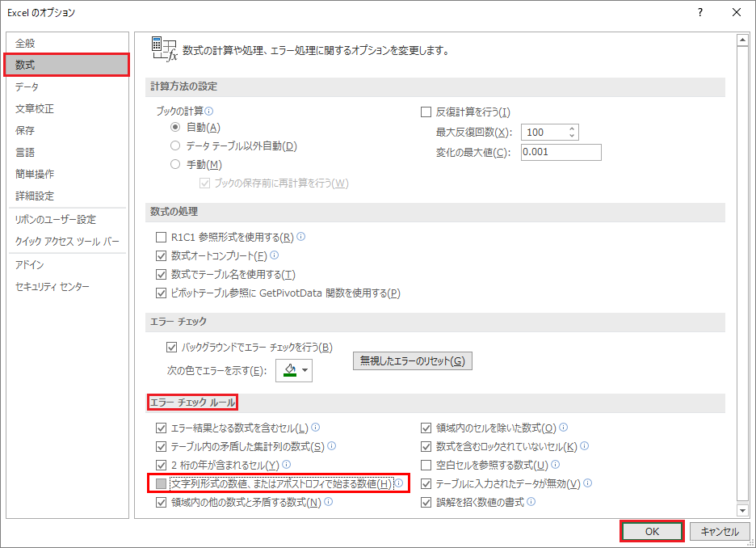Click the 変化の最大値 input field
The height and width of the screenshot is (548, 756).
pyautogui.click(x=561, y=153)
